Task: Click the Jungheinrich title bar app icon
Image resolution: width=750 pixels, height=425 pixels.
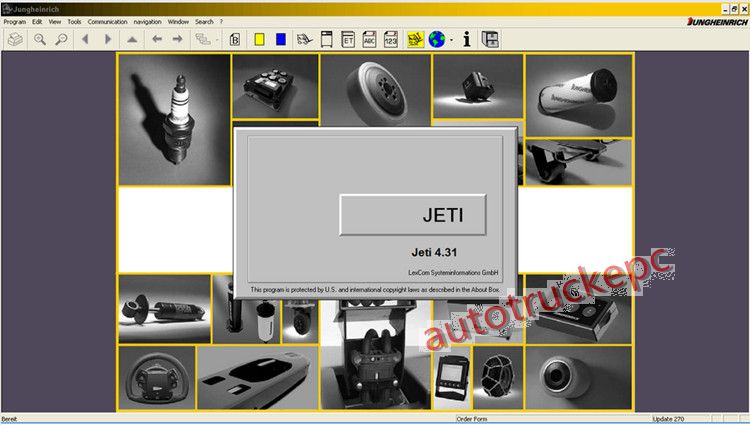Action: 7,9
